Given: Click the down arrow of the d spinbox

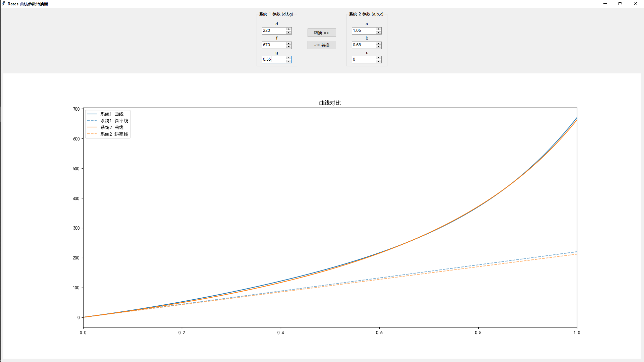Looking at the screenshot, I should [288, 32].
